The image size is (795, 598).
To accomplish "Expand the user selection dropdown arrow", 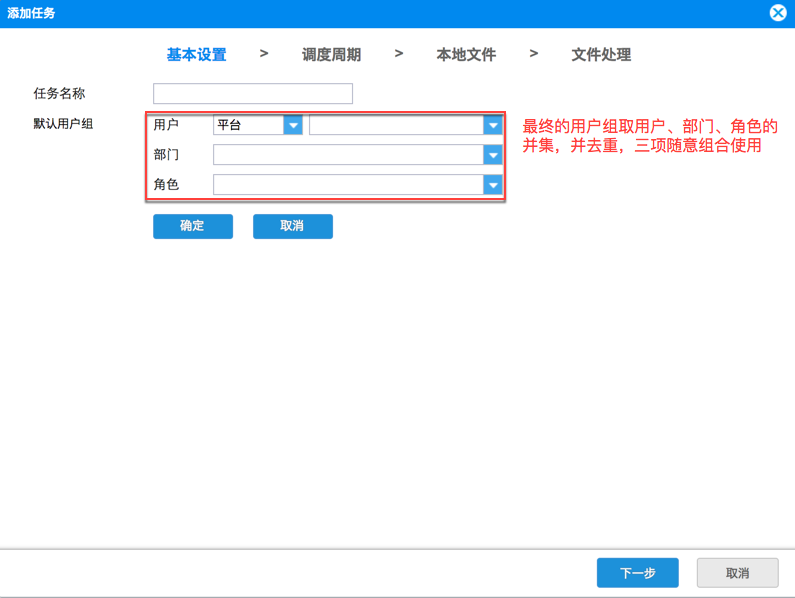I will click(x=493, y=125).
